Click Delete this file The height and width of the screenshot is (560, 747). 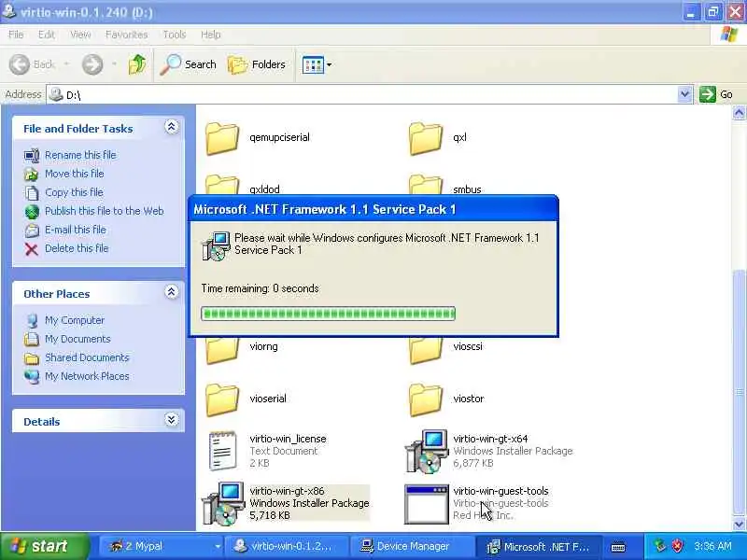point(77,248)
